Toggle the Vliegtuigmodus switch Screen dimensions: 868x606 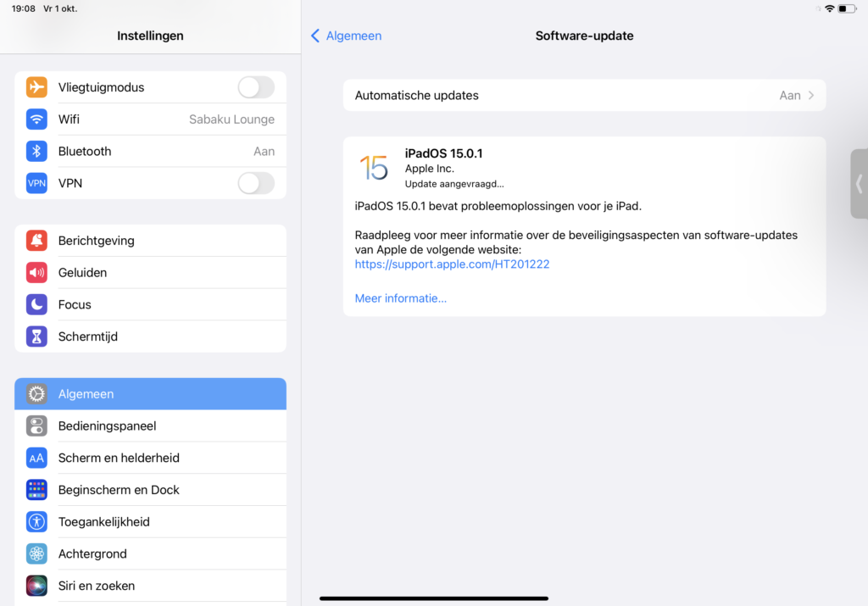(255, 87)
